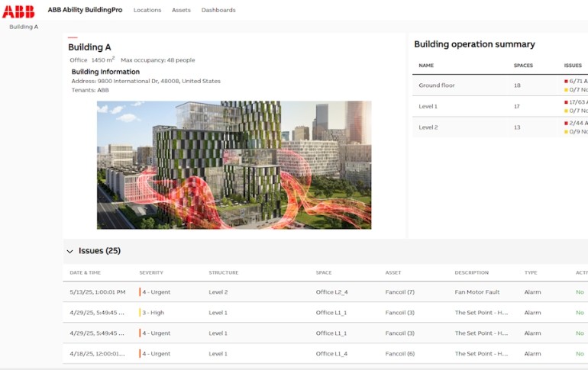Viewport: 588px width, 370px height.
Task: Click Alarm type in Fancoil (6) row
Action: point(532,354)
